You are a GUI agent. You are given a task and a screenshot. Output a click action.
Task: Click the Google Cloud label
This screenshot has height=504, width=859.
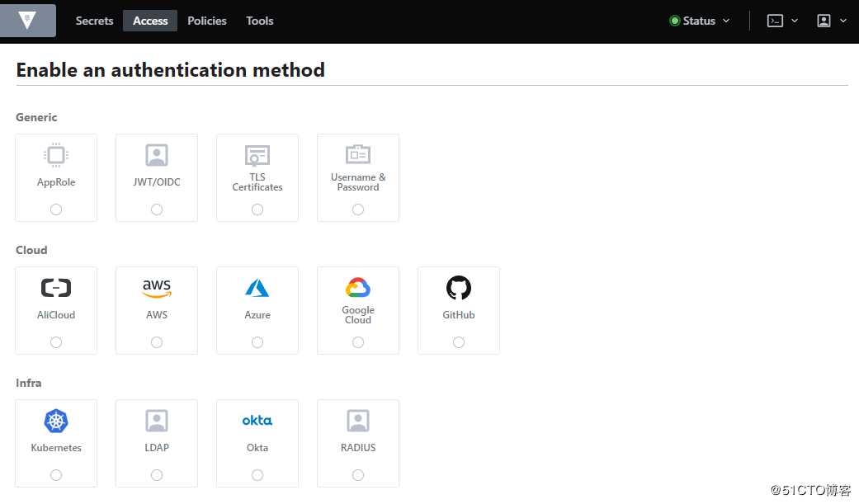358,315
